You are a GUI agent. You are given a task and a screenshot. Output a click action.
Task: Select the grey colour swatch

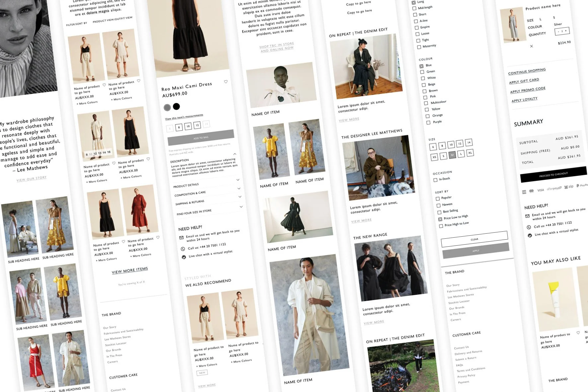point(167,107)
